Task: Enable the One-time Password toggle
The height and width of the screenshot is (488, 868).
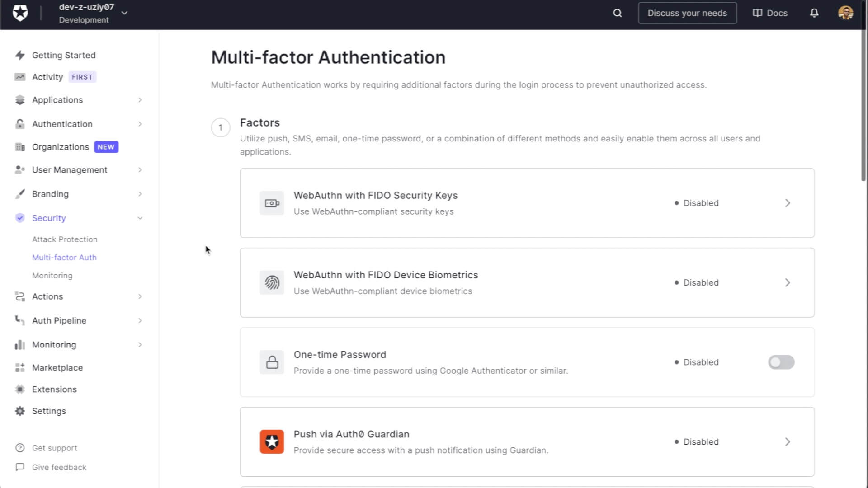Action: point(781,362)
